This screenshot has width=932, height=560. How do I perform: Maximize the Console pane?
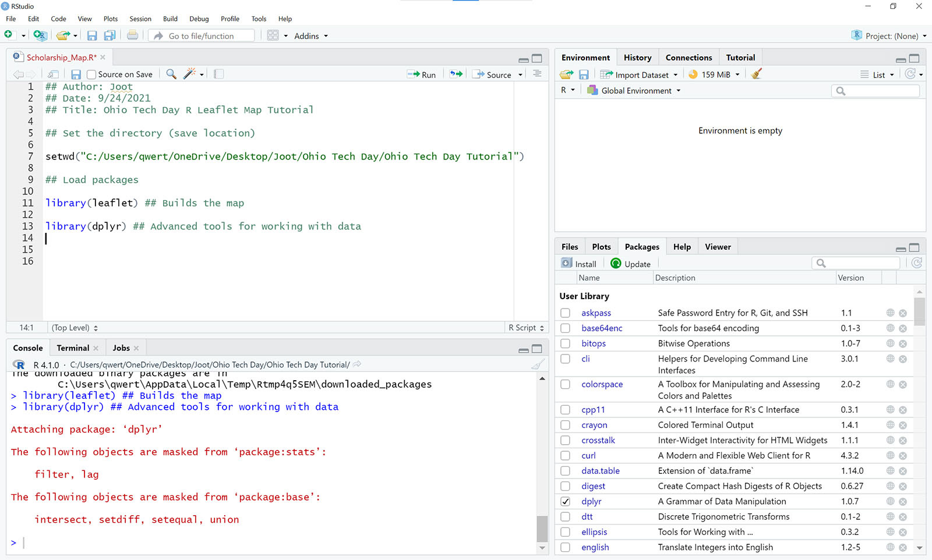[x=537, y=349]
